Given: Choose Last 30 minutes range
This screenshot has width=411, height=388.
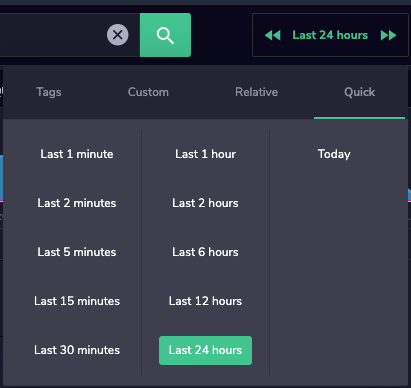Looking at the screenshot, I should point(77,350).
